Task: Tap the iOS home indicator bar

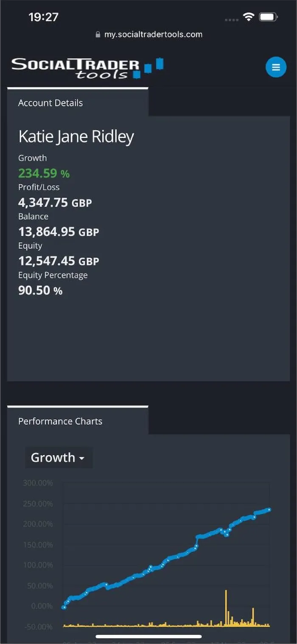Action: 148,636
